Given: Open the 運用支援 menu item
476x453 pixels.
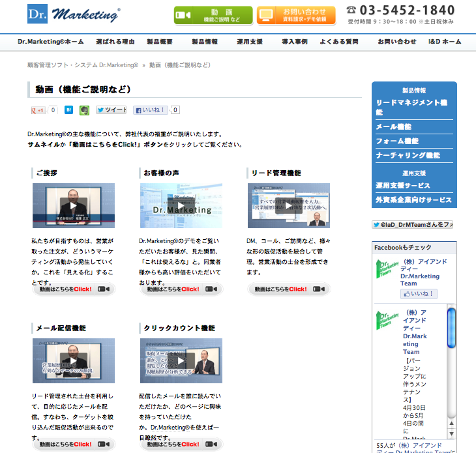Looking at the screenshot, I should [x=250, y=42].
